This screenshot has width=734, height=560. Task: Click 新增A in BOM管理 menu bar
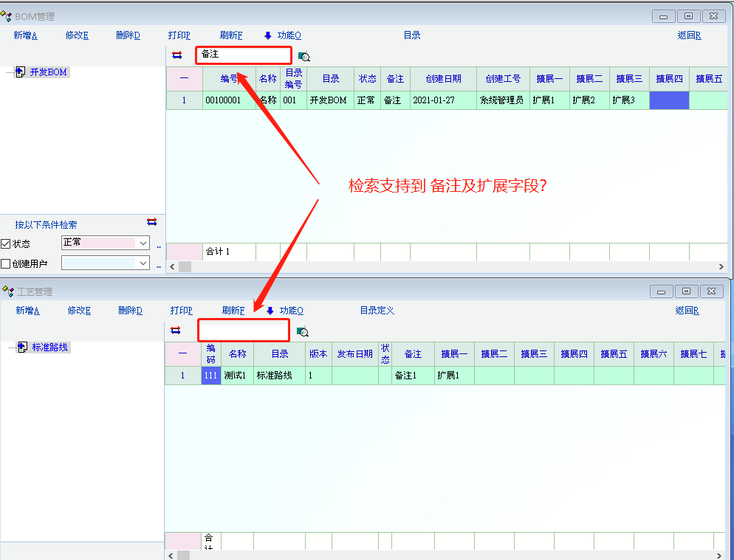tap(25, 35)
